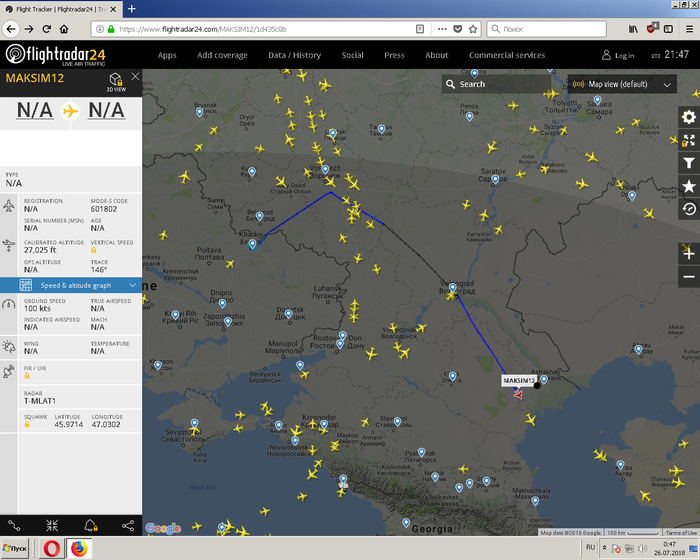This screenshot has height=560, width=700.
Task: Toggle the browser sidebar icon
Action: tap(668, 29)
